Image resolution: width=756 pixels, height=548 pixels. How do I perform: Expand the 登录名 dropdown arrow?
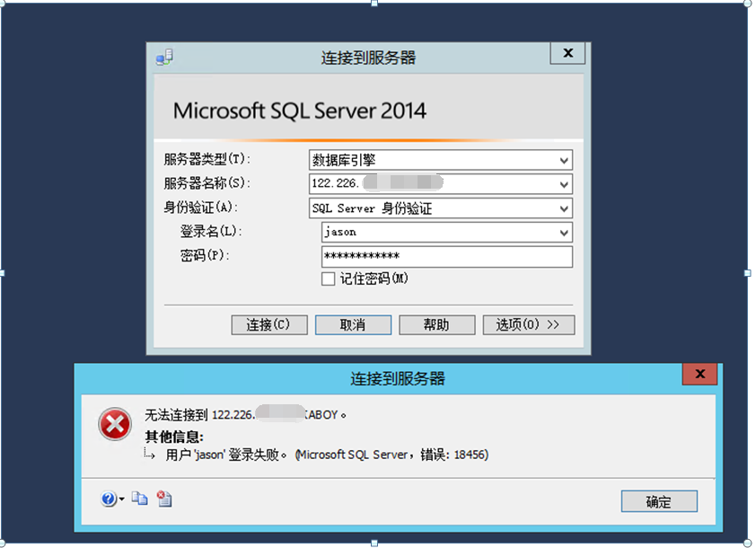click(x=564, y=233)
